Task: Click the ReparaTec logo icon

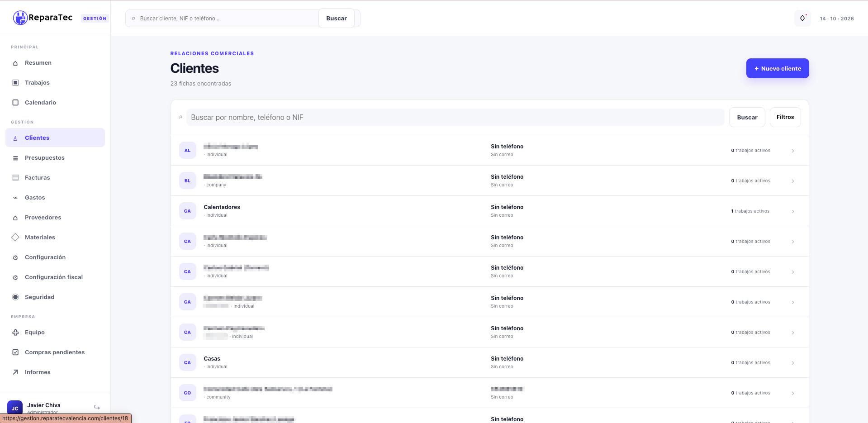Action: pos(20,18)
